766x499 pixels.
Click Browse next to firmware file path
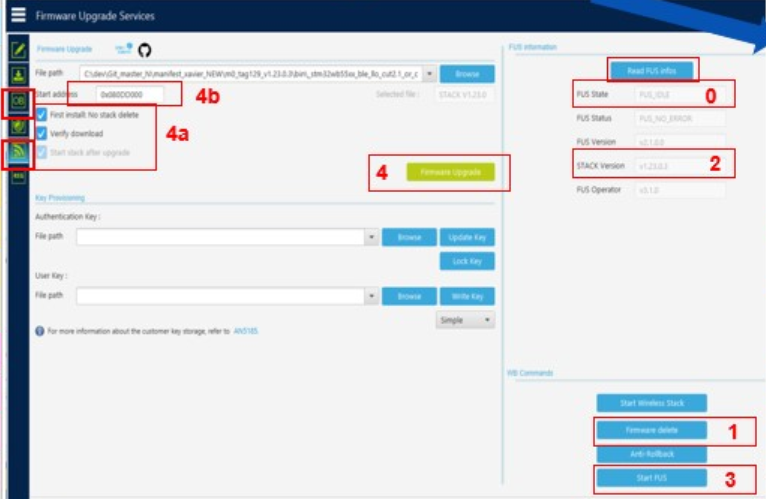467,74
